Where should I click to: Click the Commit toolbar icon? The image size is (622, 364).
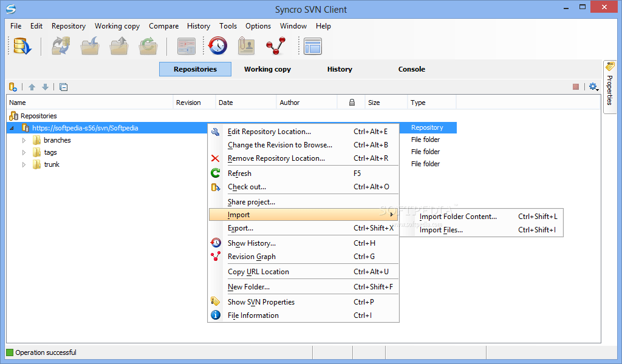[118, 46]
